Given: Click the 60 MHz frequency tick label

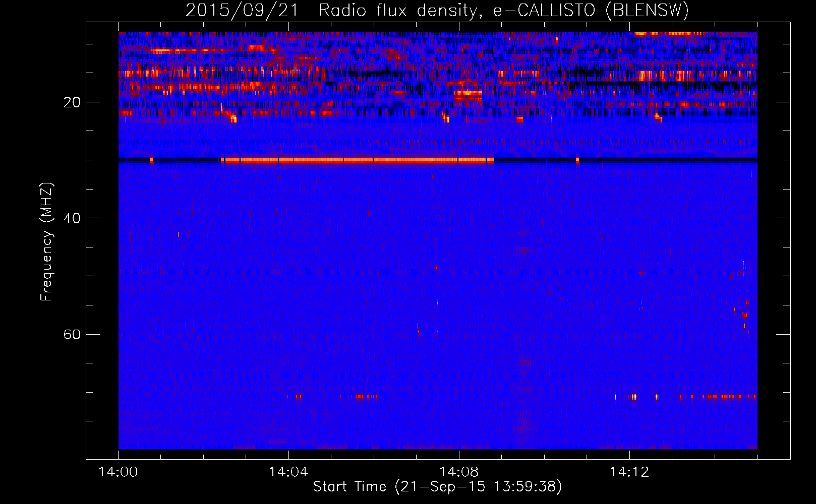Looking at the screenshot, I should pyautogui.click(x=72, y=334).
